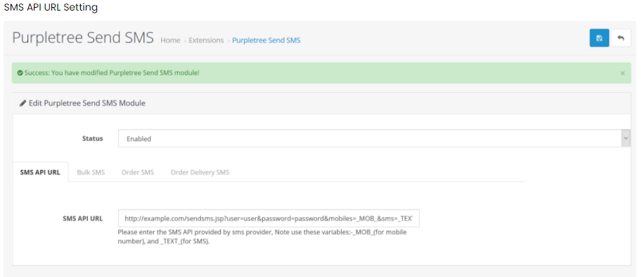Click the Purpletree Send SMS page heading

[83, 38]
